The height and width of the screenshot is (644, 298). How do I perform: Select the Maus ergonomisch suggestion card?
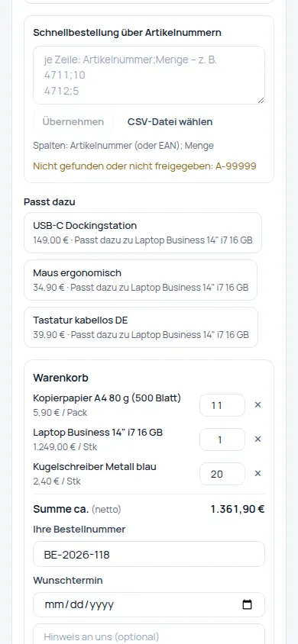(141, 280)
